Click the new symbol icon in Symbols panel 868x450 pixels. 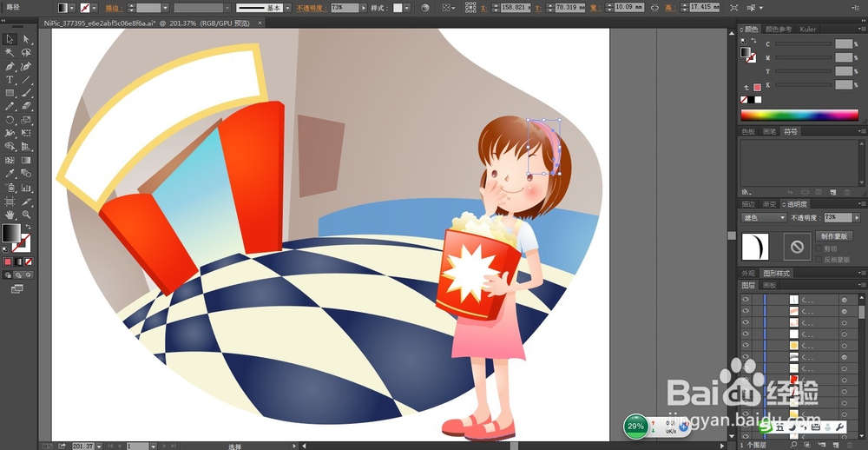pyautogui.click(x=832, y=192)
